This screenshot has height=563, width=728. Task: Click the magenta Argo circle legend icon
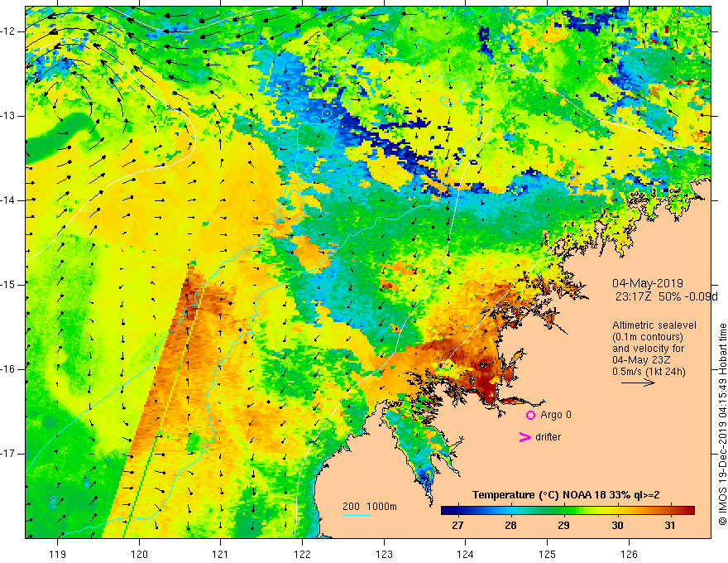(530, 416)
